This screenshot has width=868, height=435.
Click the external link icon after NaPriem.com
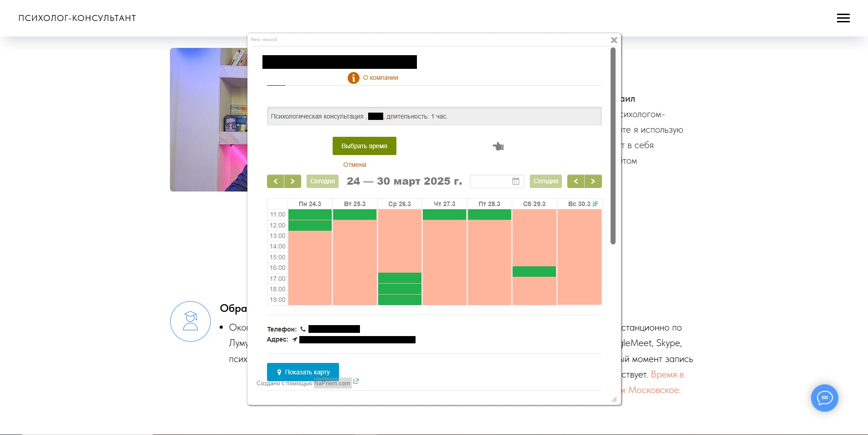coord(356,381)
